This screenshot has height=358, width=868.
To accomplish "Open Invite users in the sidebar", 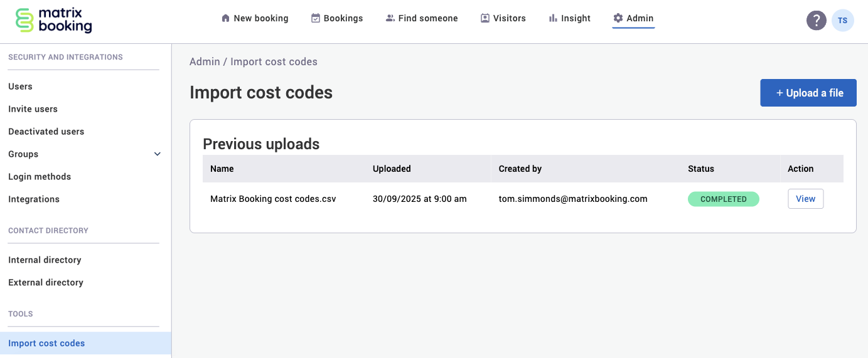I will [x=33, y=109].
